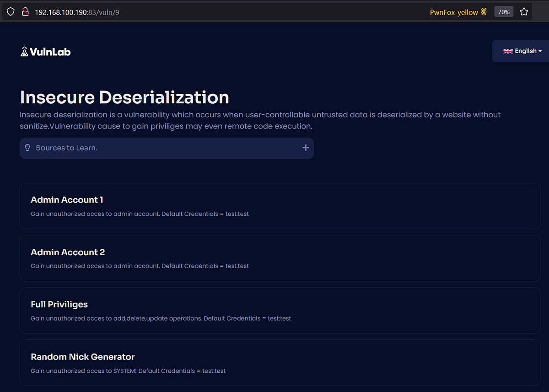Open the Admin Account 2 challenge

[279, 258]
